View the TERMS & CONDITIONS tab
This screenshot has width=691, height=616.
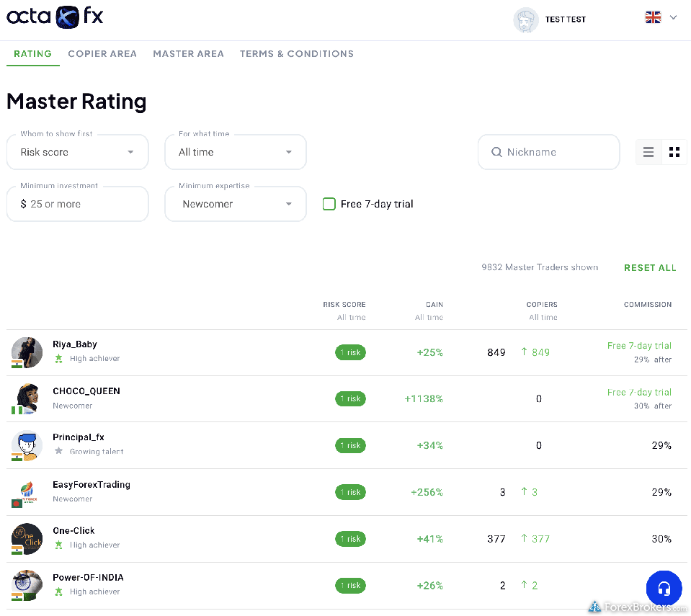click(x=297, y=54)
